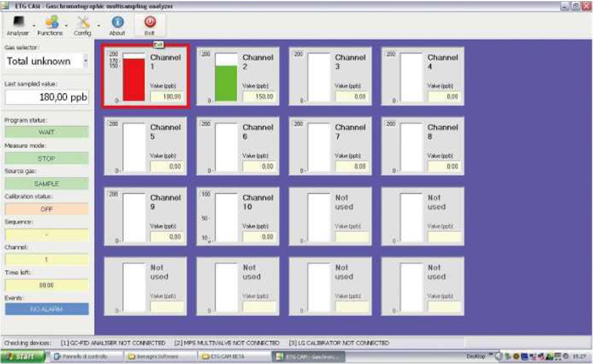Click the Channel 10 value field
Screen dimensions: 593x364
[259, 237]
